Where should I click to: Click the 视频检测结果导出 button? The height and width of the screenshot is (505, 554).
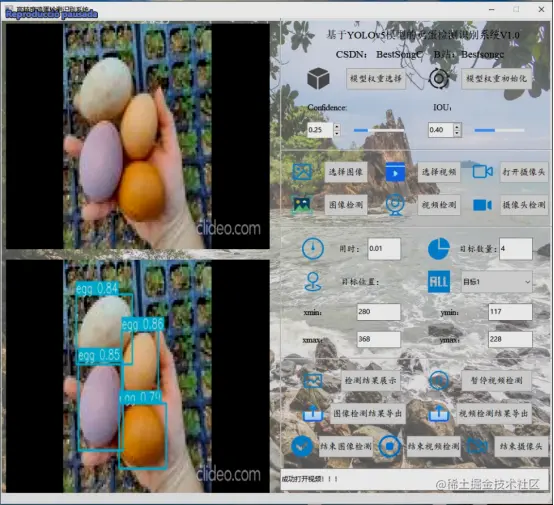(x=494, y=413)
